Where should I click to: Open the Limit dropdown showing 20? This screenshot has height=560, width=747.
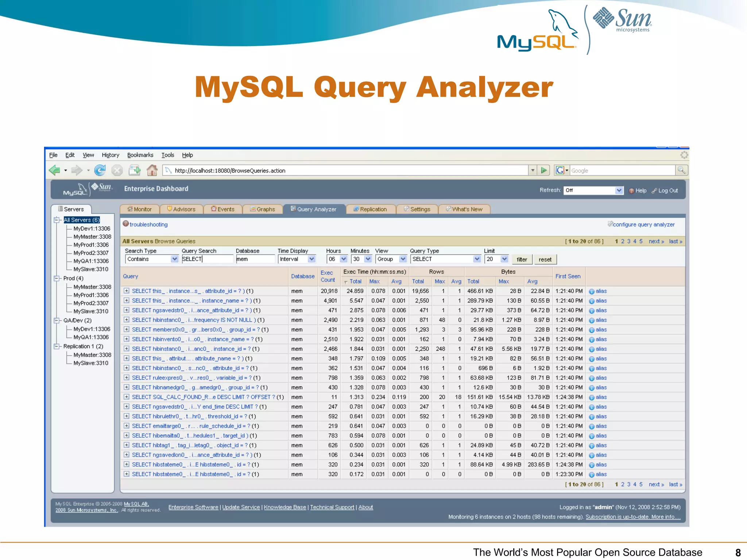pyautogui.click(x=496, y=259)
